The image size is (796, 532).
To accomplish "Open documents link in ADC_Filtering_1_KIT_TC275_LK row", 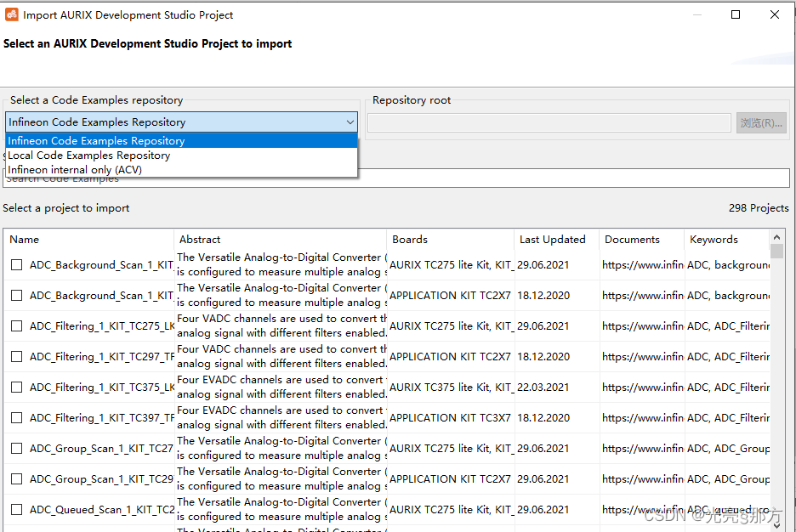I will [642, 326].
